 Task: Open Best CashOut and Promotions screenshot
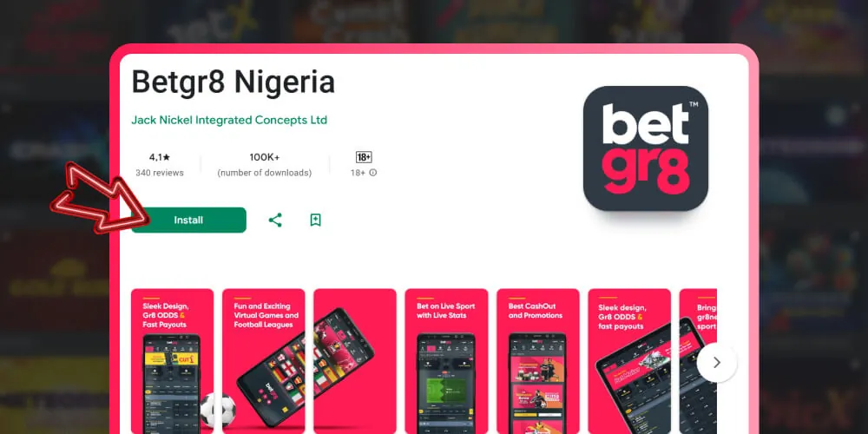tap(538, 361)
